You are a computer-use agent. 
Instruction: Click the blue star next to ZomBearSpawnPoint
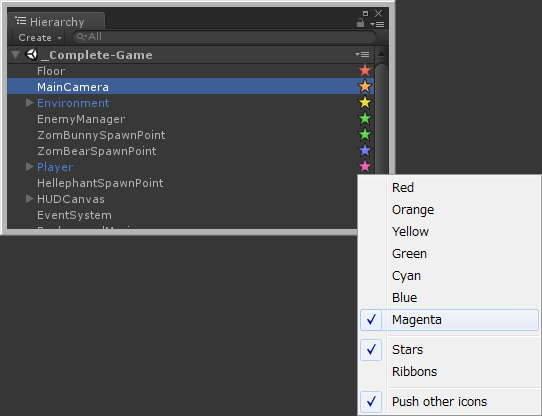point(365,151)
